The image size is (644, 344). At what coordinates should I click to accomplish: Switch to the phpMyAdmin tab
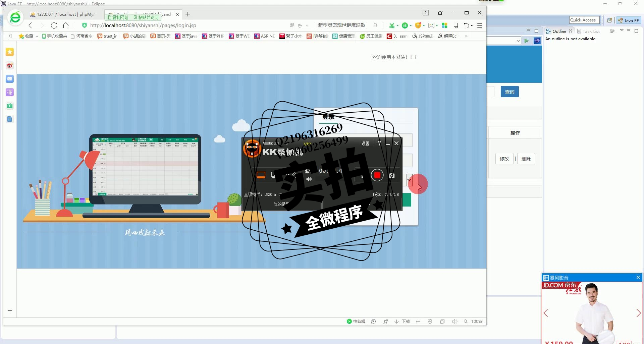(x=63, y=14)
